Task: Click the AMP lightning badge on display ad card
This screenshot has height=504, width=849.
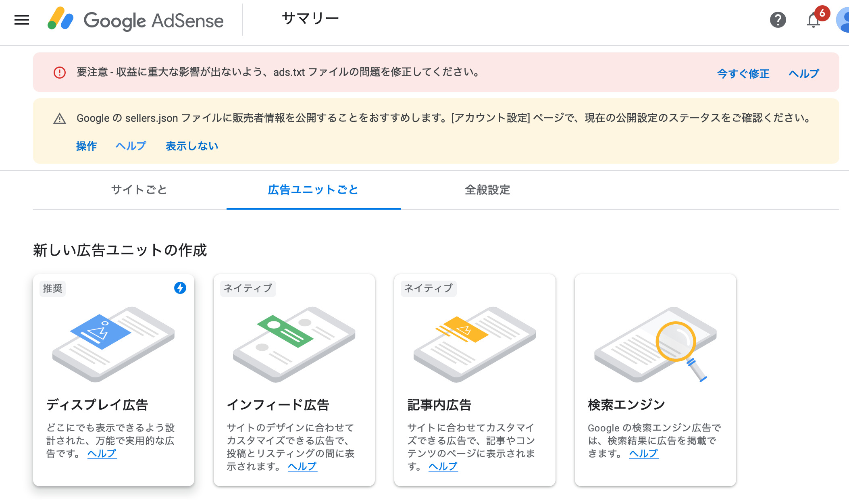Action: click(x=180, y=288)
